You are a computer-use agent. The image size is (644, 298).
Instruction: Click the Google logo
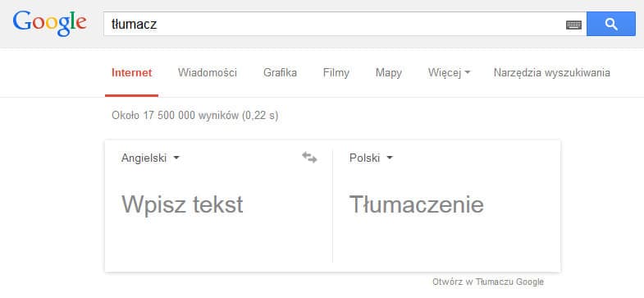tap(50, 24)
